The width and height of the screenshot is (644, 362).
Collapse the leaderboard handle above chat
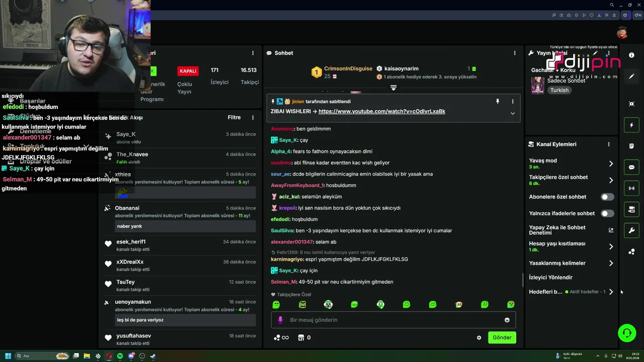pyautogui.click(x=393, y=87)
